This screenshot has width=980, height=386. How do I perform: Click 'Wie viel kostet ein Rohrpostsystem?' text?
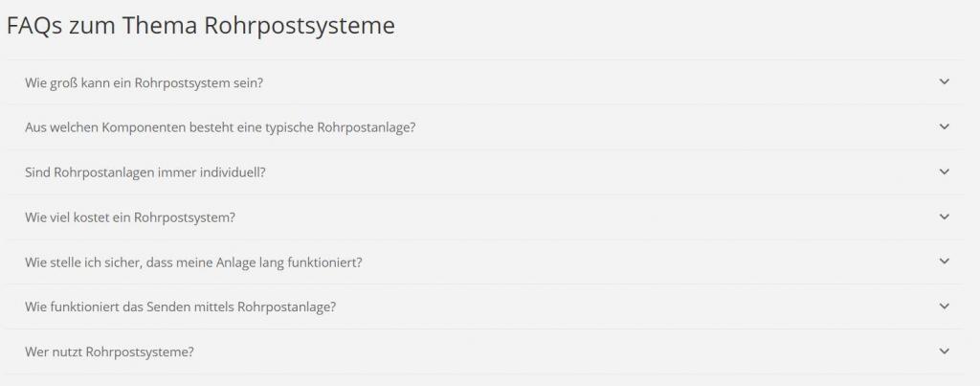[x=130, y=217]
